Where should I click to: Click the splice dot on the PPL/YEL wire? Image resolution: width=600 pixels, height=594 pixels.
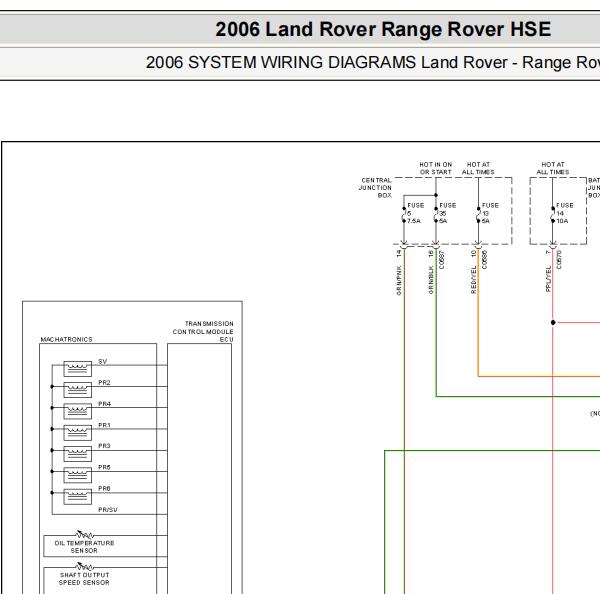point(553,323)
